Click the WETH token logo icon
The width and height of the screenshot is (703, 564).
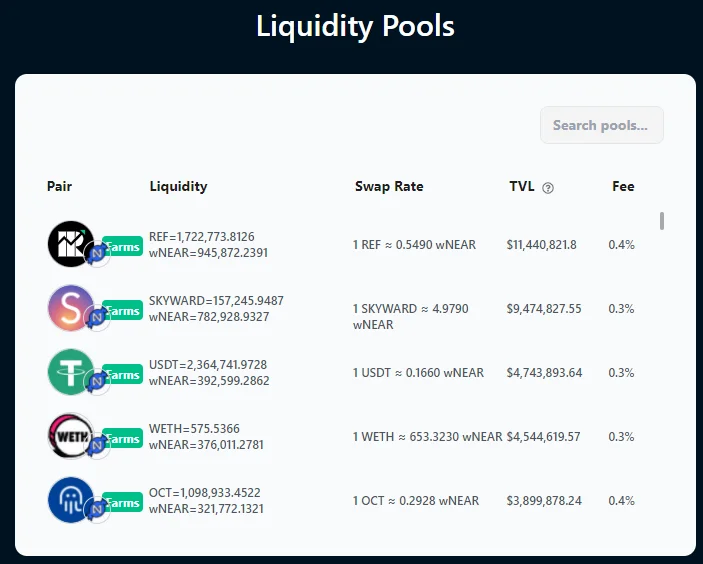point(71,436)
